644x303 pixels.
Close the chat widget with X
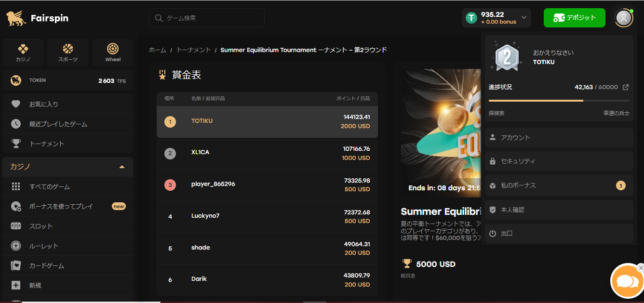pos(640,267)
